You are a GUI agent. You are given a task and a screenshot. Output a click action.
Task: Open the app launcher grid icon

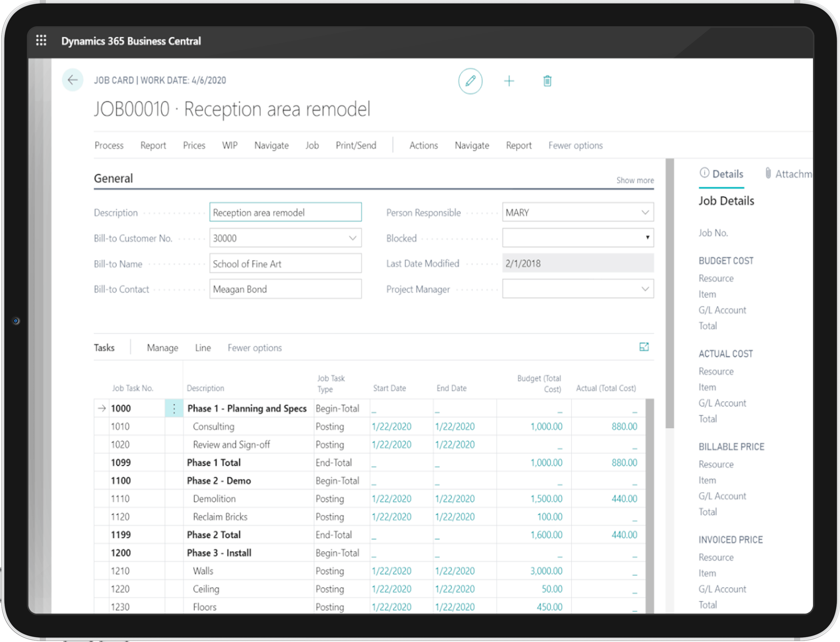coord(41,40)
